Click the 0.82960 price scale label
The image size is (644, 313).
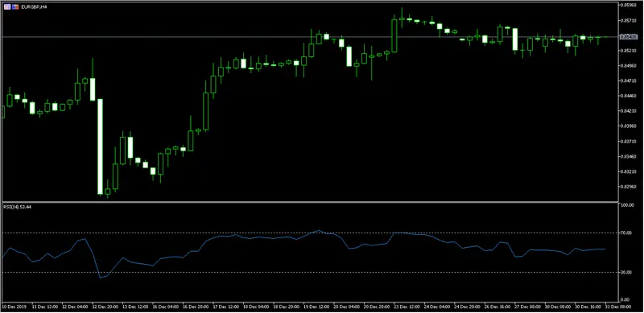pos(629,187)
